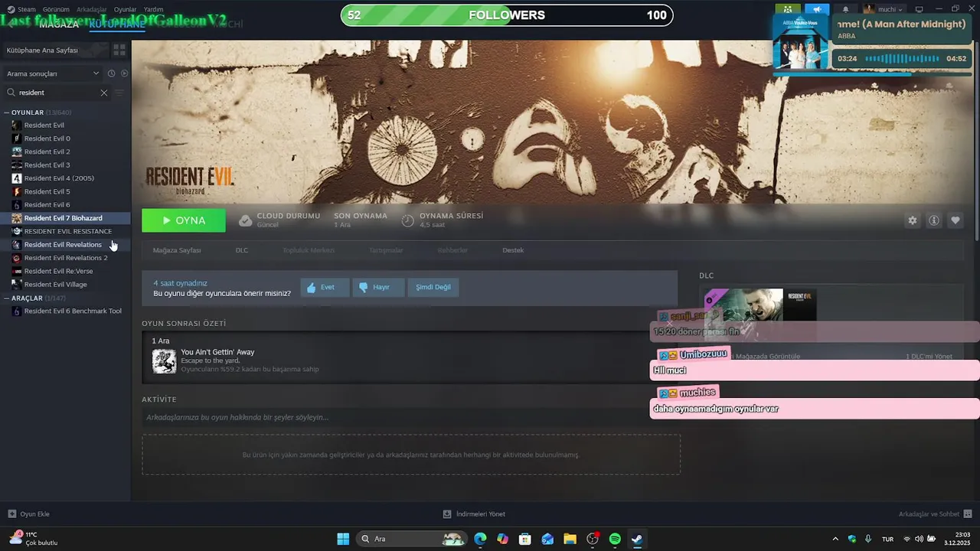Click the activity comment input field
This screenshot has height=551, width=980.
coord(410,417)
